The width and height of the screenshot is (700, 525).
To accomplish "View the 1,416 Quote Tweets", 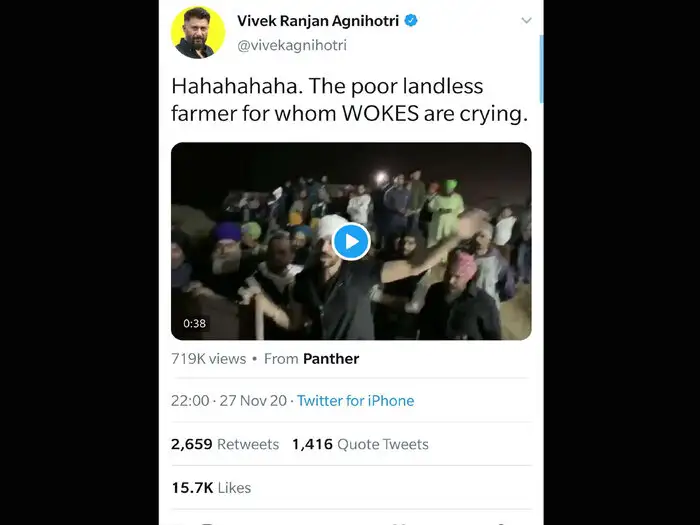I will (360, 444).
